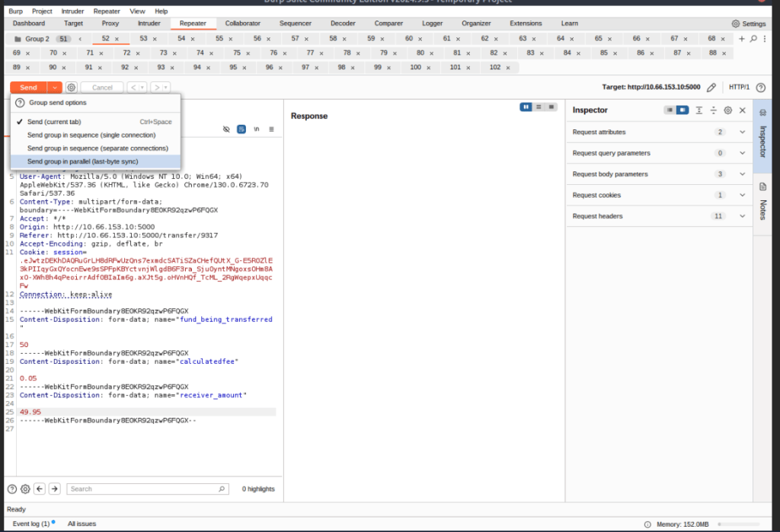Add new Repeater tab with plus icon
780x532 pixels.
click(x=742, y=38)
